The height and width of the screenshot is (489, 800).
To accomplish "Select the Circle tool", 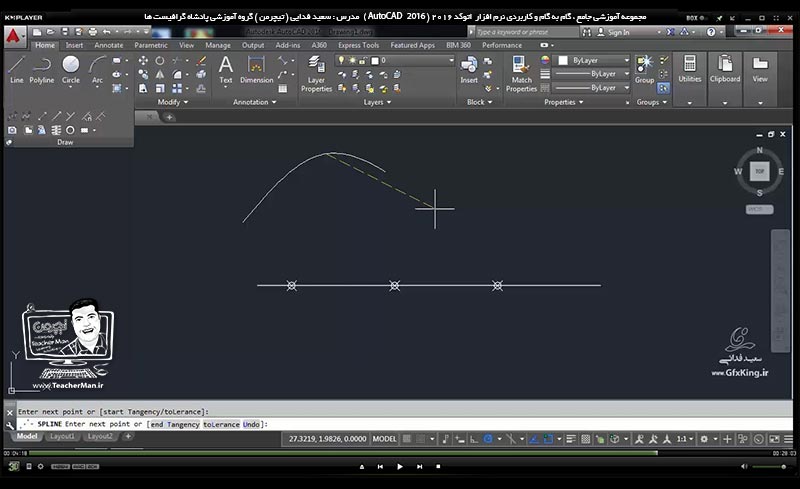I will (x=70, y=70).
